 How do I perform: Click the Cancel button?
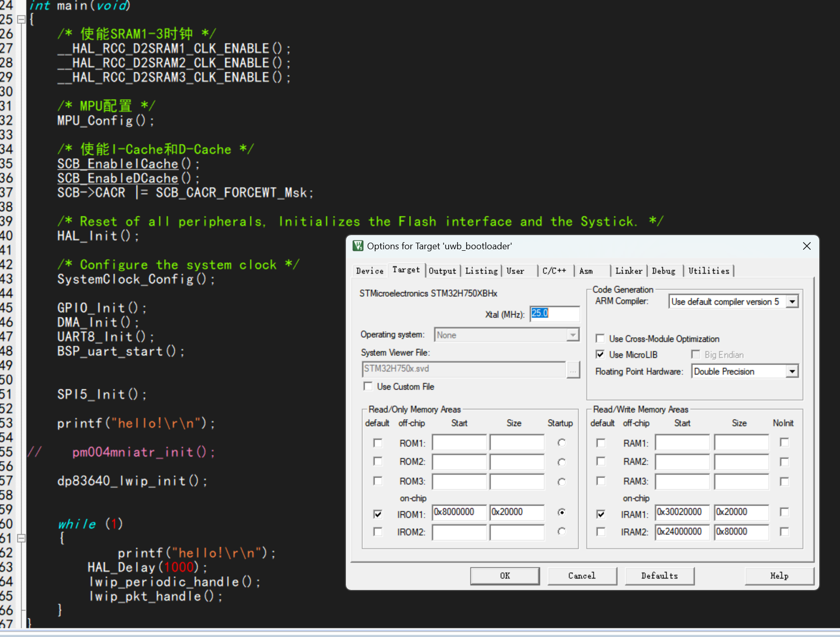(x=582, y=576)
